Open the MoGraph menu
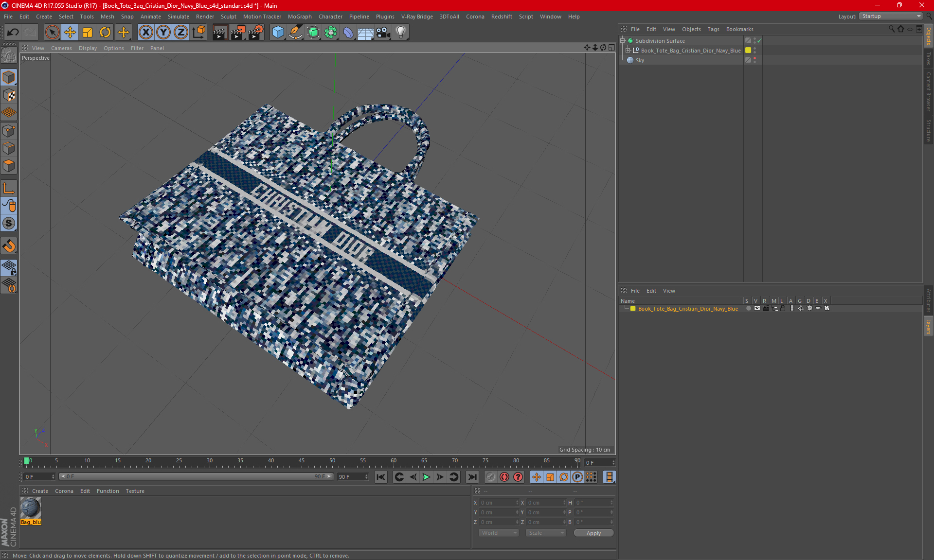The width and height of the screenshot is (934, 560). point(300,17)
